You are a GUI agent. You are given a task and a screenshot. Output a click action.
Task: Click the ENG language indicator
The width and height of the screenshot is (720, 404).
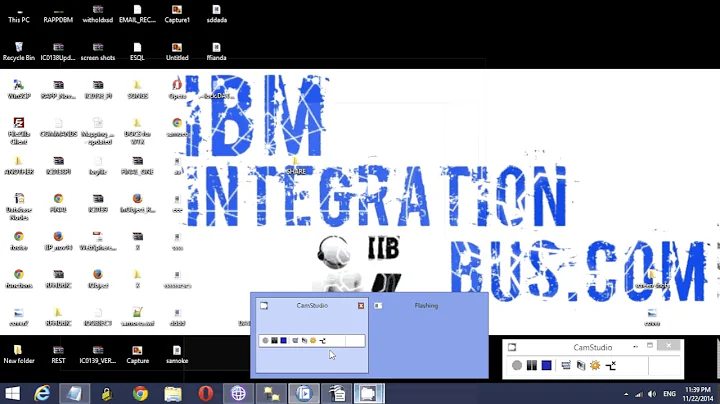pos(669,394)
